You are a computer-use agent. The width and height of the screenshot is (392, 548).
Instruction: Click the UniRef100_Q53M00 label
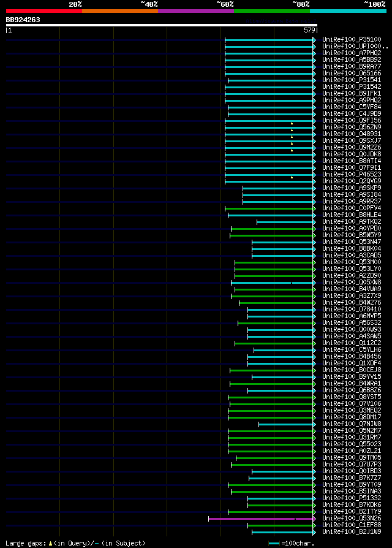click(x=352, y=262)
